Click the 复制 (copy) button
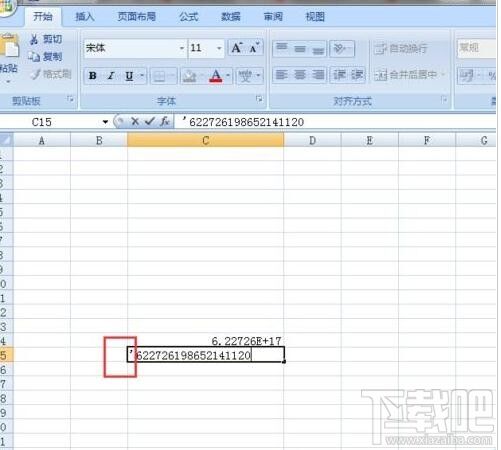 coord(45,57)
